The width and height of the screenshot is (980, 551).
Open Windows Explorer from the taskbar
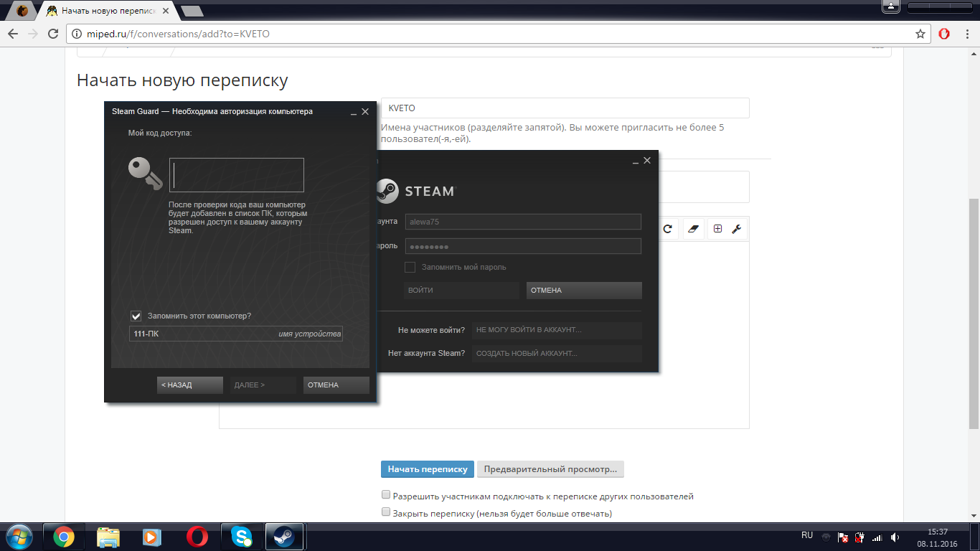(x=108, y=537)
